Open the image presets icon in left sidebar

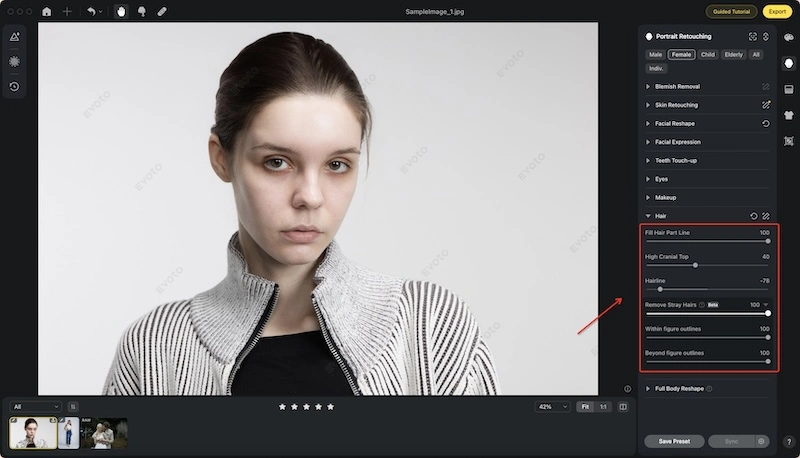point(14,37)
